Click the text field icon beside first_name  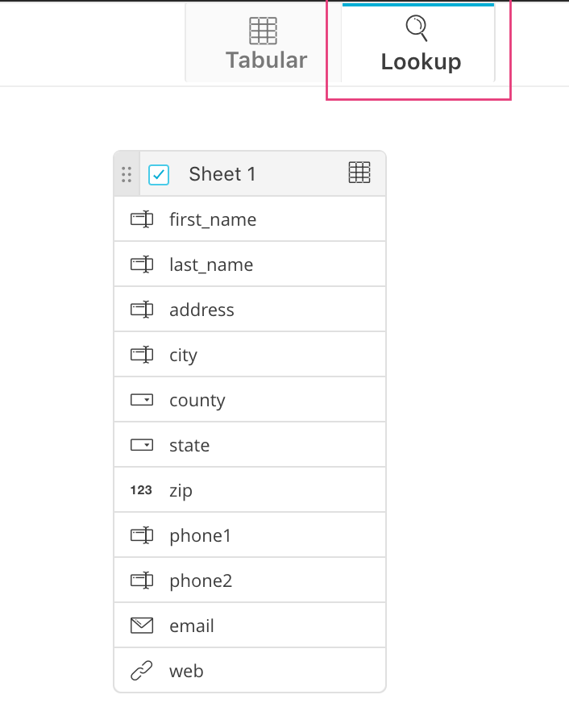pyautogui.click(x=142, y=219)
